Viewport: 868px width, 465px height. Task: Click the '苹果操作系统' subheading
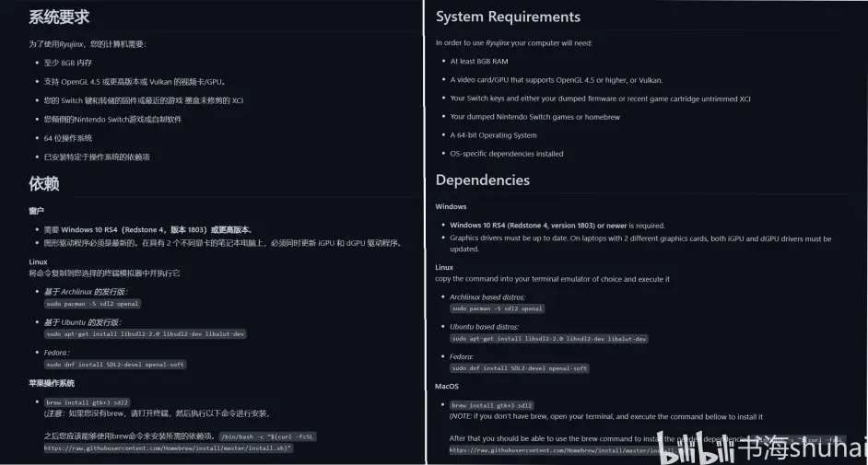point(52,383)
